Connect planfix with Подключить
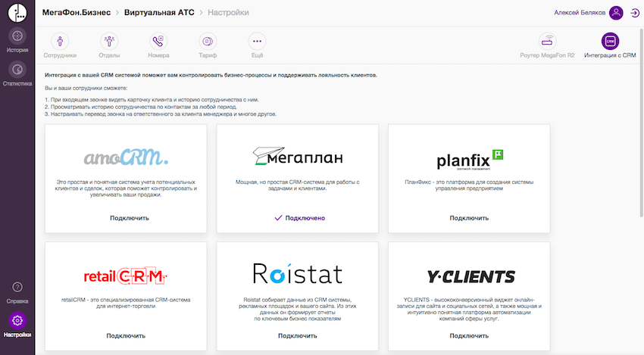The image size is (644, 355). [469, 218]
